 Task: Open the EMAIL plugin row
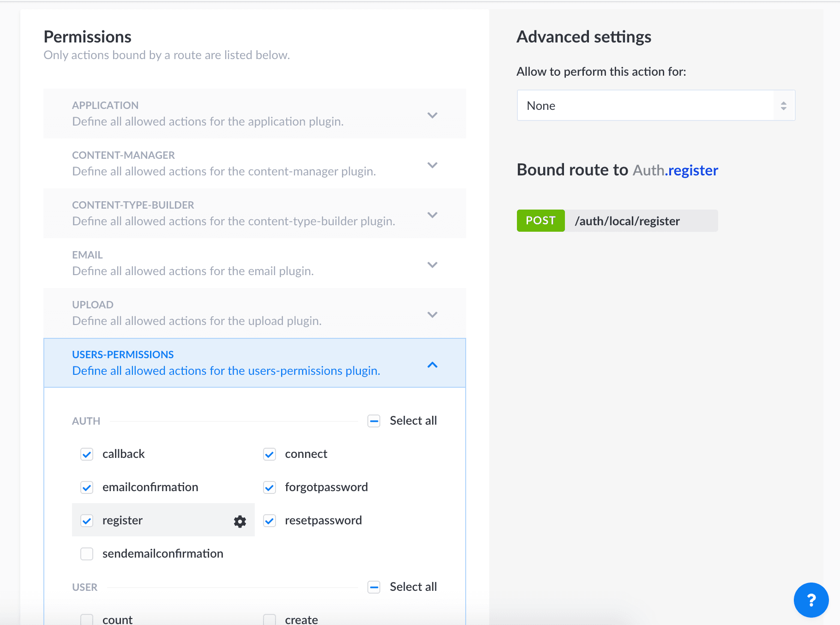click(x=255, y=263)
